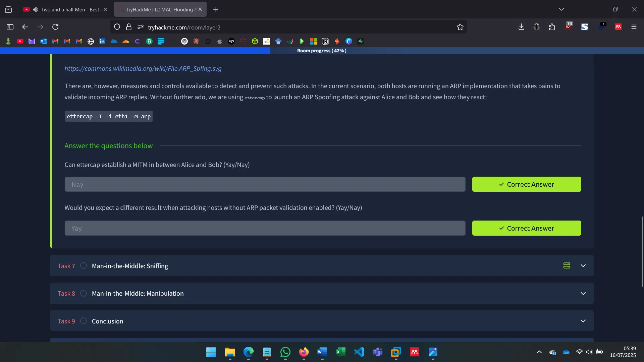This screenshot has height=362, width=644.
Task: Select the ChatGPT bookmark
Action: (x=184, y=41)
